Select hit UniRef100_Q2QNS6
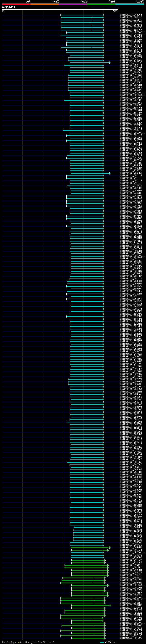This screenshot has height=644, width=146. (x=131, y=608)
